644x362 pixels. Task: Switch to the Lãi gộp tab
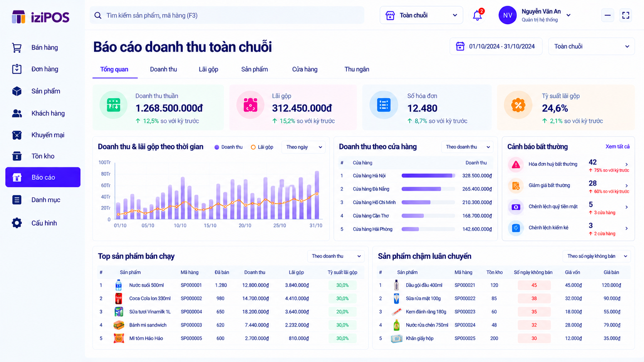[208, 69]
